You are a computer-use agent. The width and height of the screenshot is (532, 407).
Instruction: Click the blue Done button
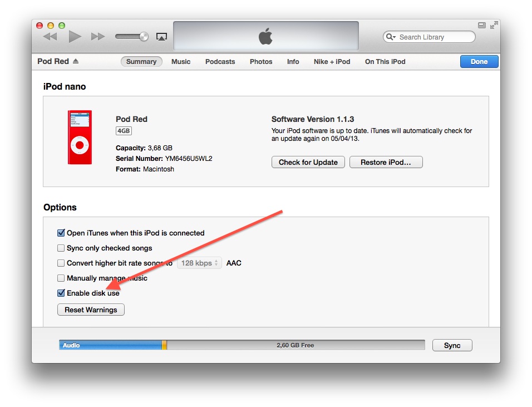click(x=479, y=61)
